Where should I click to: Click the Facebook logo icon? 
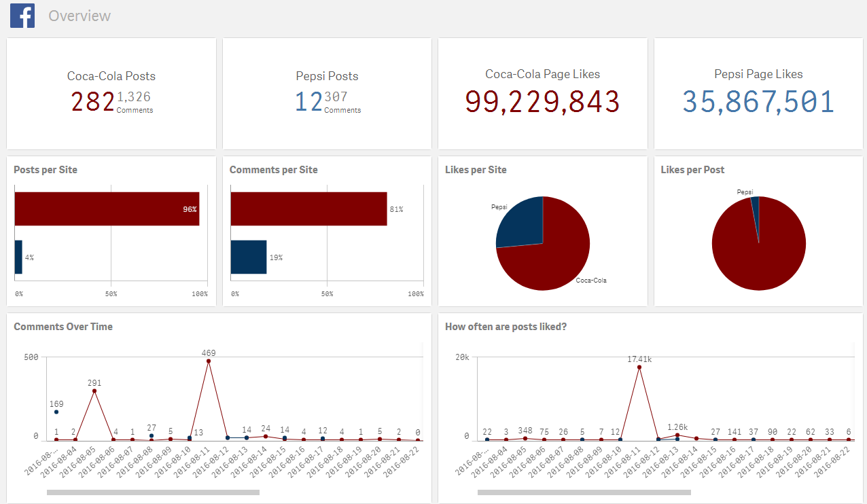tap(22, 16)
